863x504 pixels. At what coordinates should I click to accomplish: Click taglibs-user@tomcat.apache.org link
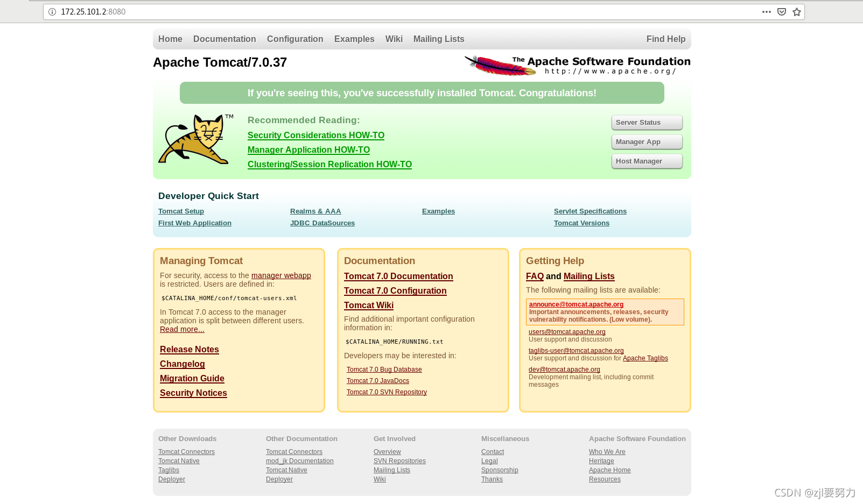(576, 351)
